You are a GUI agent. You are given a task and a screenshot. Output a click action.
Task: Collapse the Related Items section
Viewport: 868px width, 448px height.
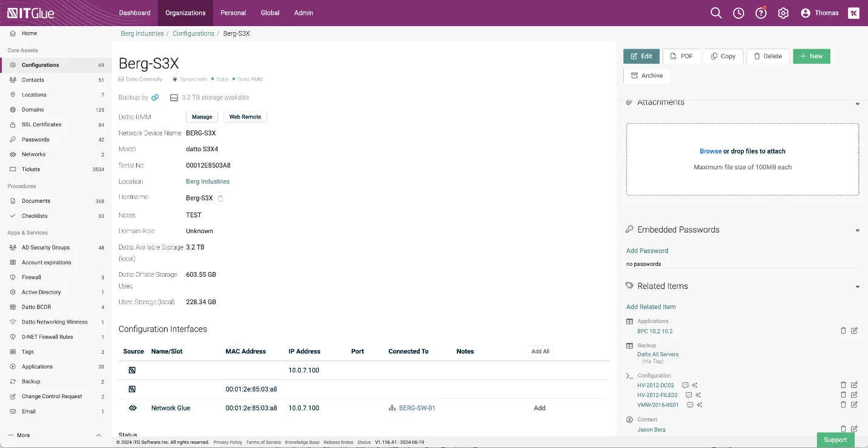[858, 287]
